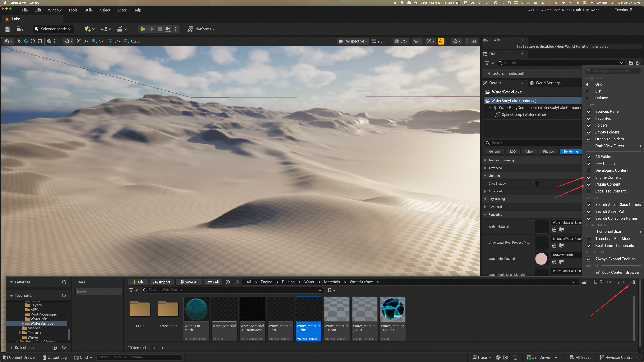
Task: Select the Rotate gizmo tool
Action: coord(33,41)
